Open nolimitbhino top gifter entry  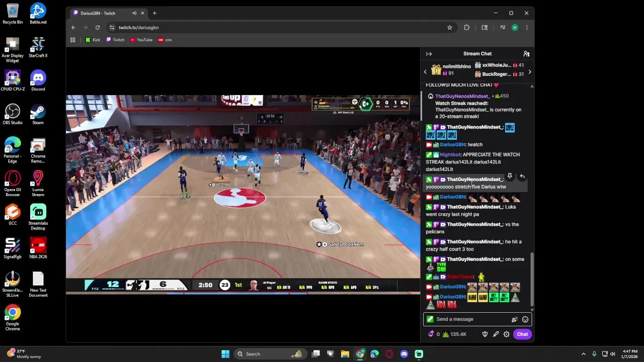tap(452, 70)
